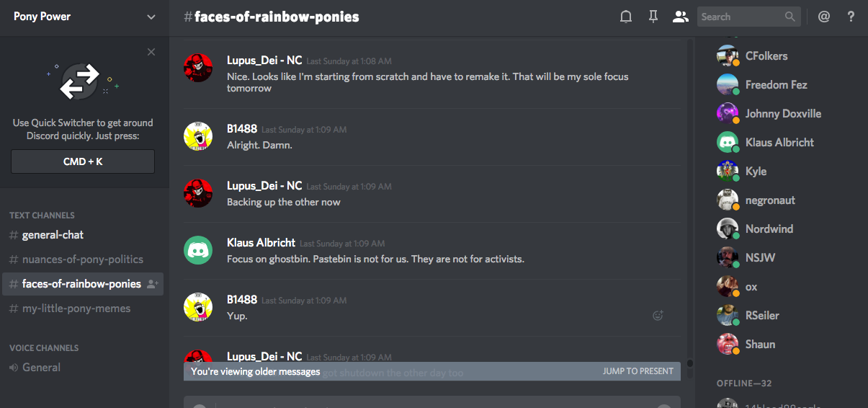Join the General voice channel
868x408 pixels.
click(x=41, y=368)
